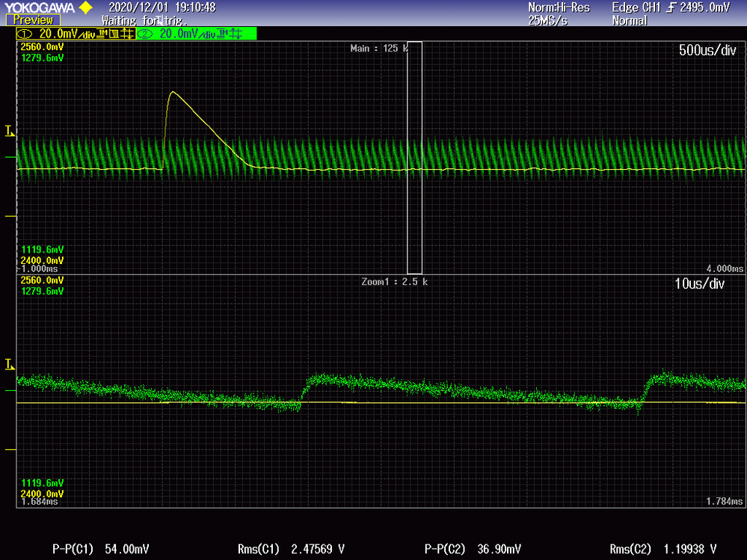
Task: Click the green 1119.6mV bottom scale in zoom window
Action: [x=42, y=483]
